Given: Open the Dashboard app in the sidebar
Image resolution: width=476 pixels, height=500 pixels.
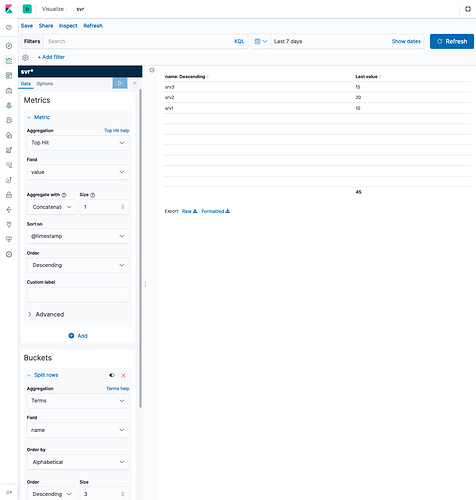Looking at the screenshot, I should coord(9,76).
